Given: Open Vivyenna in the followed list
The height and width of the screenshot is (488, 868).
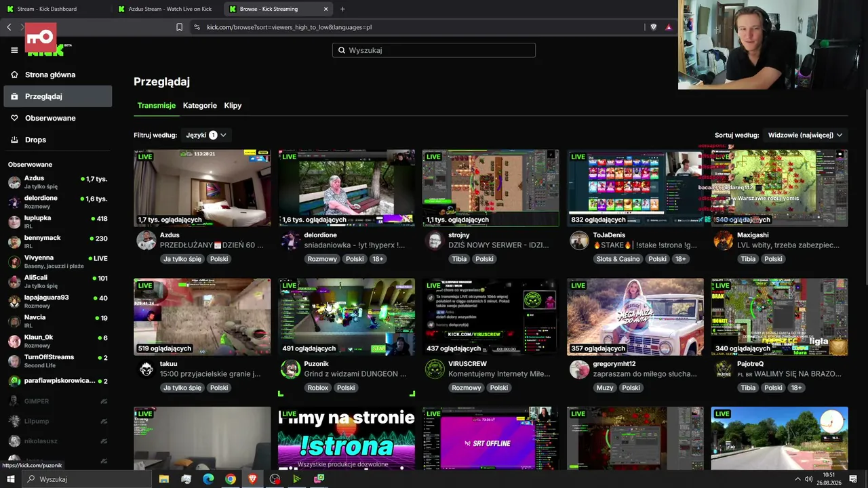Looking at the screenshot, I should tap(58, 262).
